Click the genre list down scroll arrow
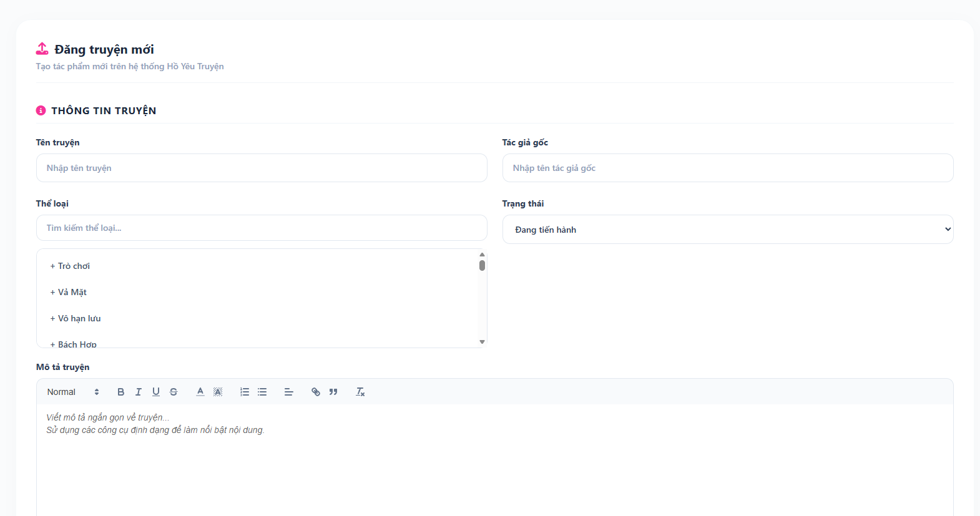The width and height of the screenshot is (980, 516). click(x=482, y=342)
